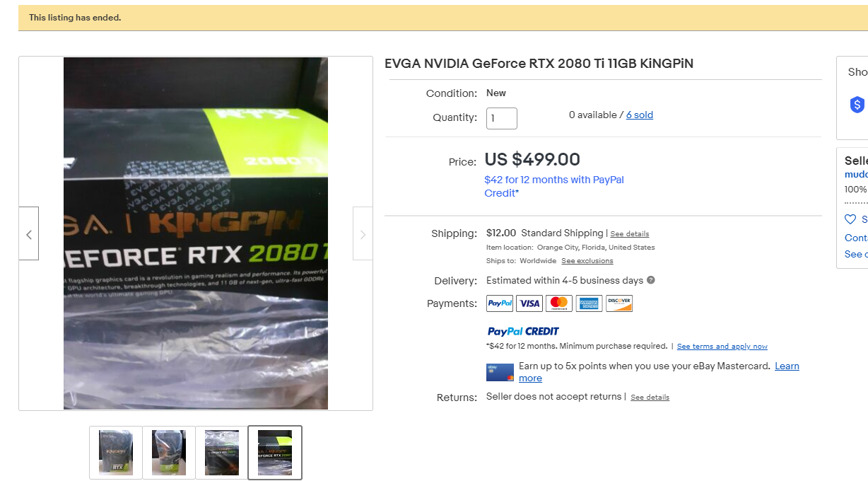The width and height of the screenshot is (868, 481).
Task: Open 'See exclusions' shipping link
Action: coord(587,261)
